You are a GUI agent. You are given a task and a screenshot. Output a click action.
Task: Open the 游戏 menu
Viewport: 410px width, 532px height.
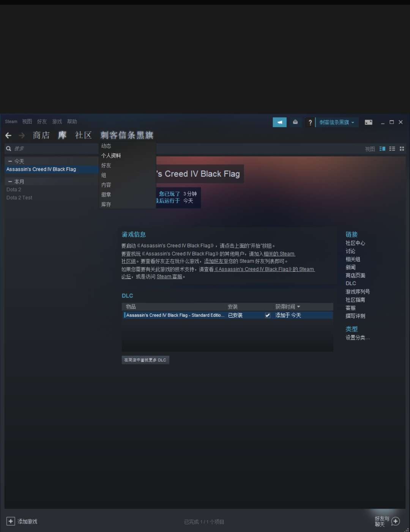click(57, 122)
